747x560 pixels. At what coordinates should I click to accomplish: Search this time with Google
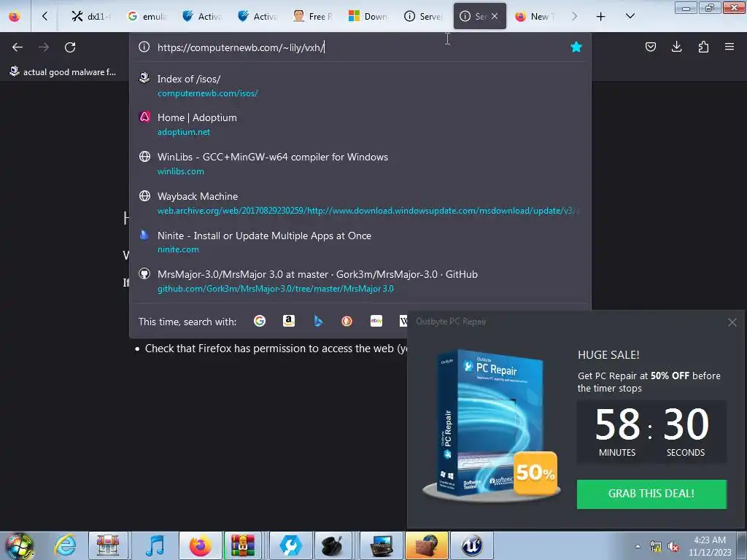coord(260,321)
